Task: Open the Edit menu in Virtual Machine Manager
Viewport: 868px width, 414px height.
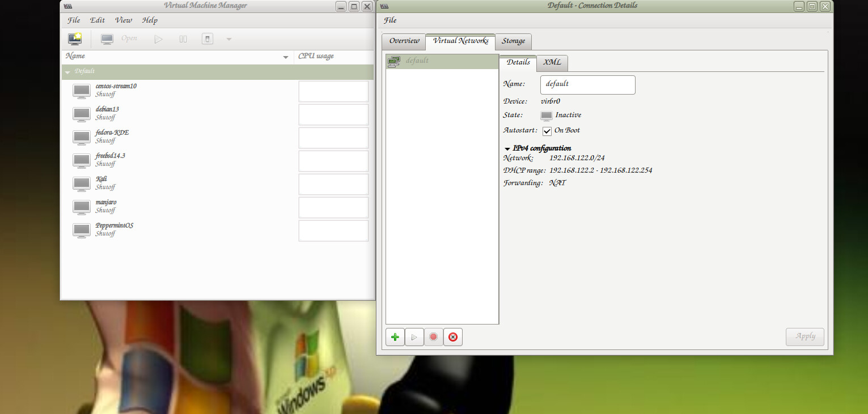Action: (97, 20)
